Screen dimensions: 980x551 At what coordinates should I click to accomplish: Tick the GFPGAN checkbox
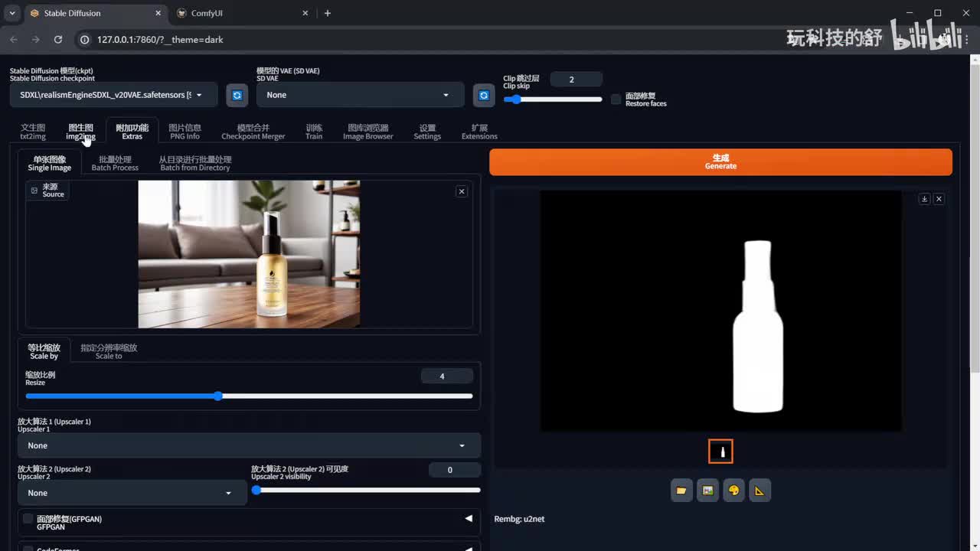point(28,519)
